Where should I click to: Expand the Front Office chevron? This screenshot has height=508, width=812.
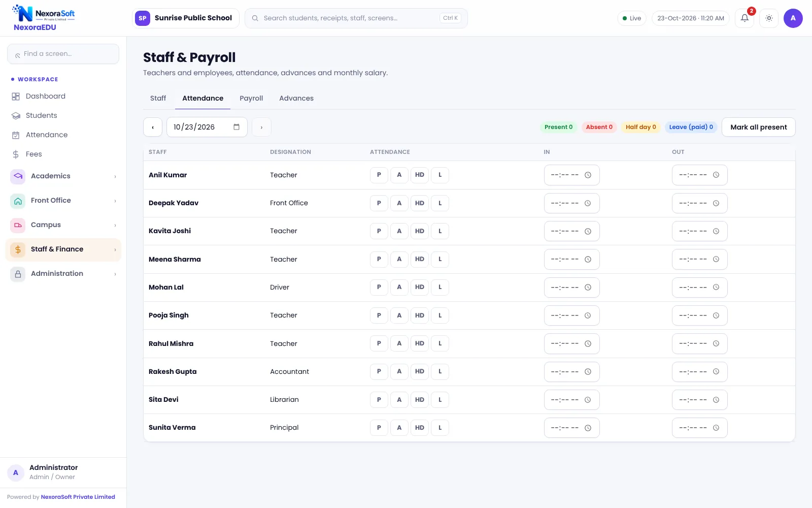(115, 201)
